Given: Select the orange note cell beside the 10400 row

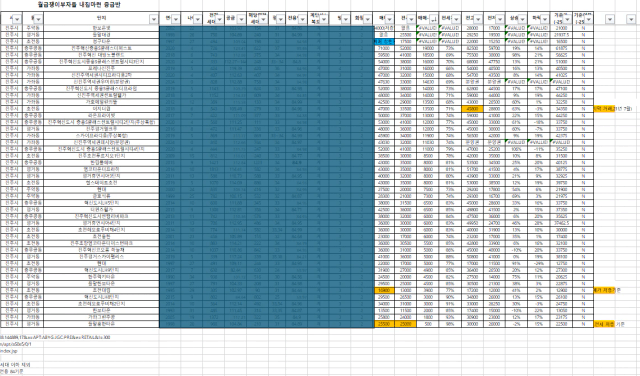Looking at the screenshot, I should coord(604,290).
